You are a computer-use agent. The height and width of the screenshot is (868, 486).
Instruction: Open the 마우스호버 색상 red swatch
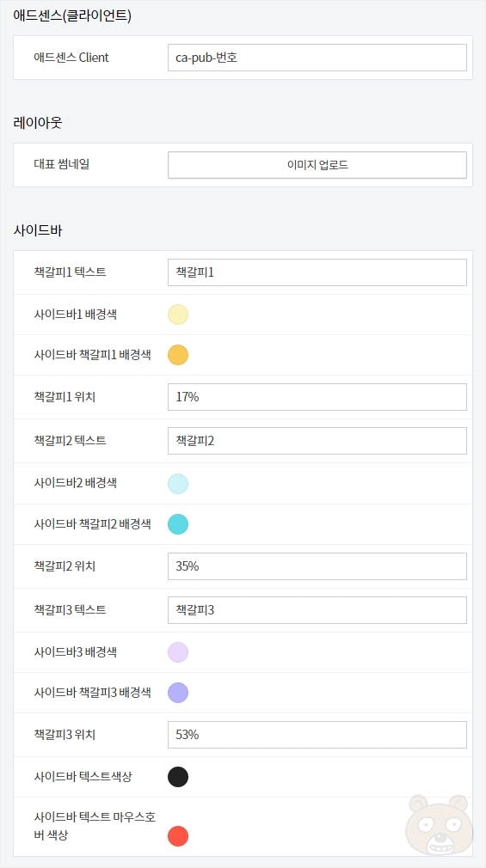click(178, 836)
